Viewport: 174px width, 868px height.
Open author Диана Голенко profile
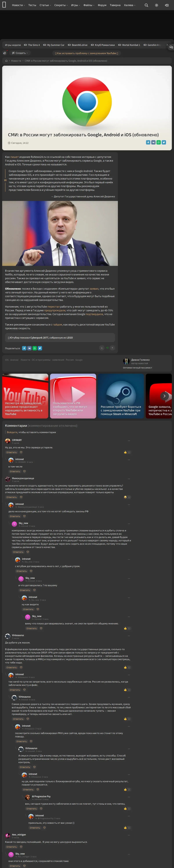[141, 360]
